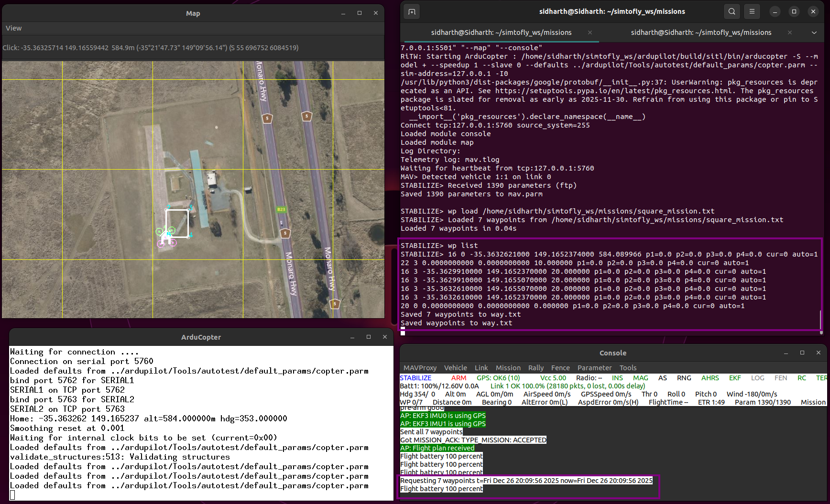Minimize the Map window

click(343, 13)
